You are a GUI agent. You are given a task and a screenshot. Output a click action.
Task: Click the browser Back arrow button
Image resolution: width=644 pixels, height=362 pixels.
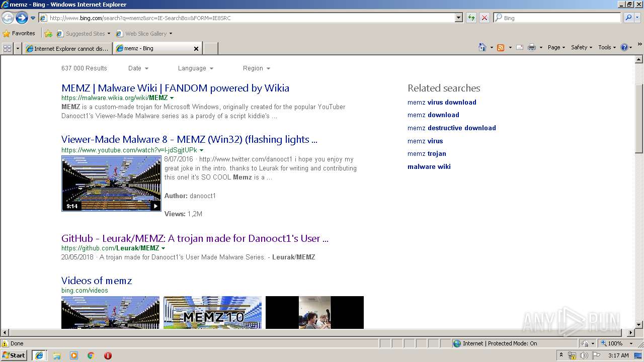pos(8,18)
